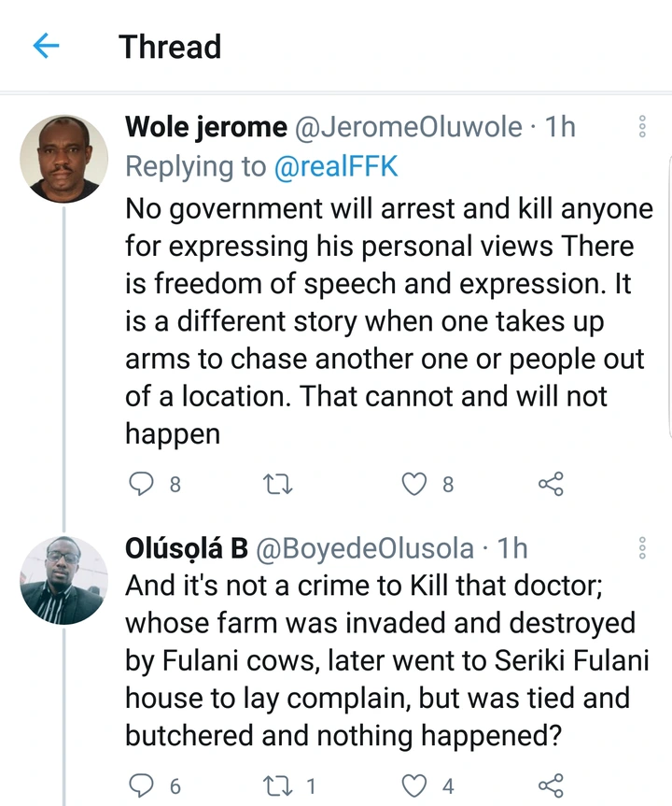This screenshot has width=672, height=806.
Task: Open Wole jerome's profile picture
Action: 63,159
